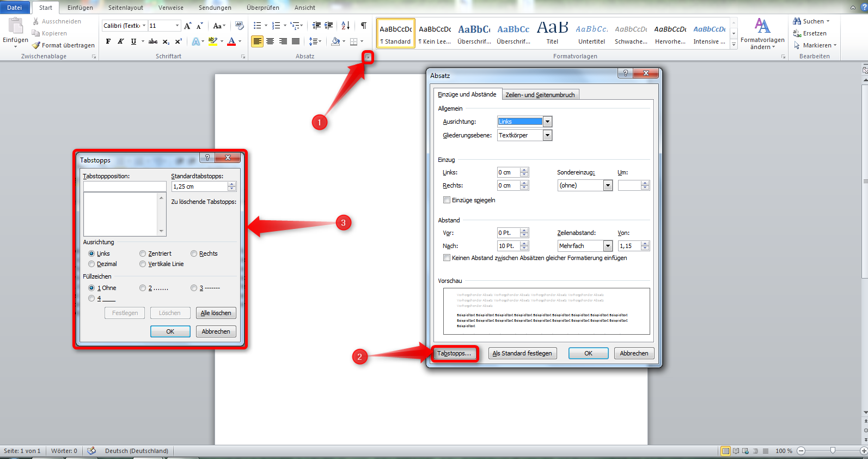
Task: Decrease indent button
Action: coord(316,26)
